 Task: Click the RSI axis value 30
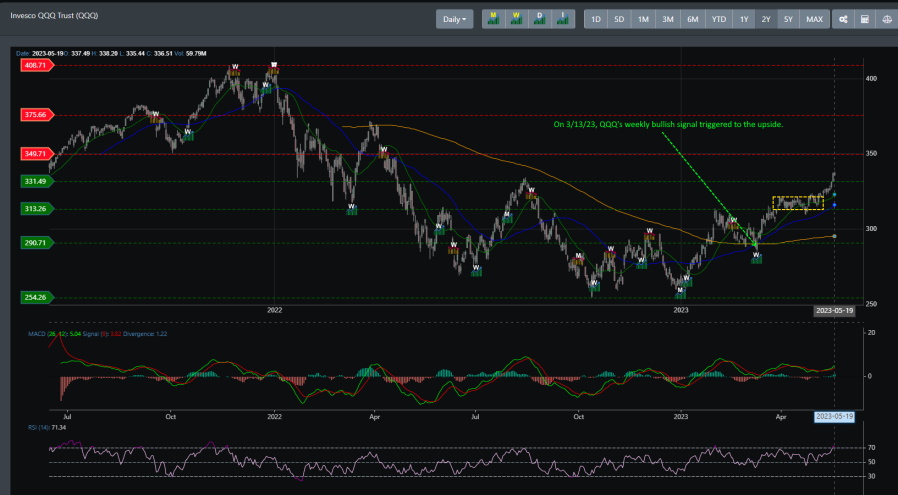[871, 476]
